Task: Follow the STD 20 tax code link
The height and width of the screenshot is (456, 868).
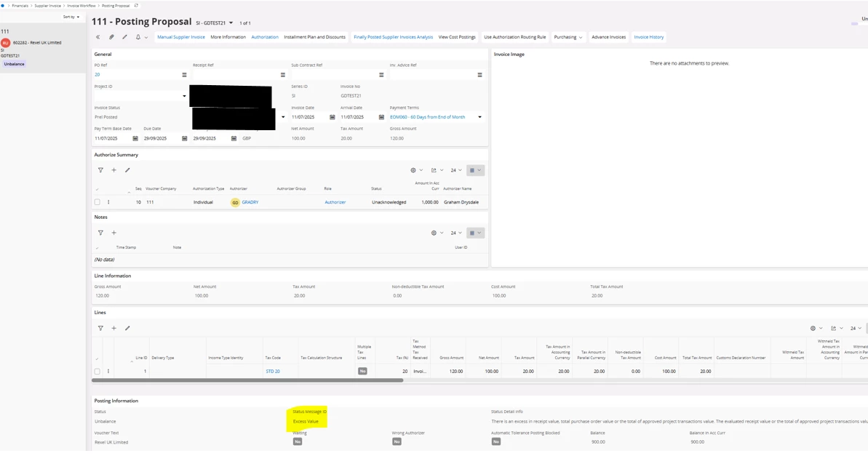Action: (x=273, y=372)
